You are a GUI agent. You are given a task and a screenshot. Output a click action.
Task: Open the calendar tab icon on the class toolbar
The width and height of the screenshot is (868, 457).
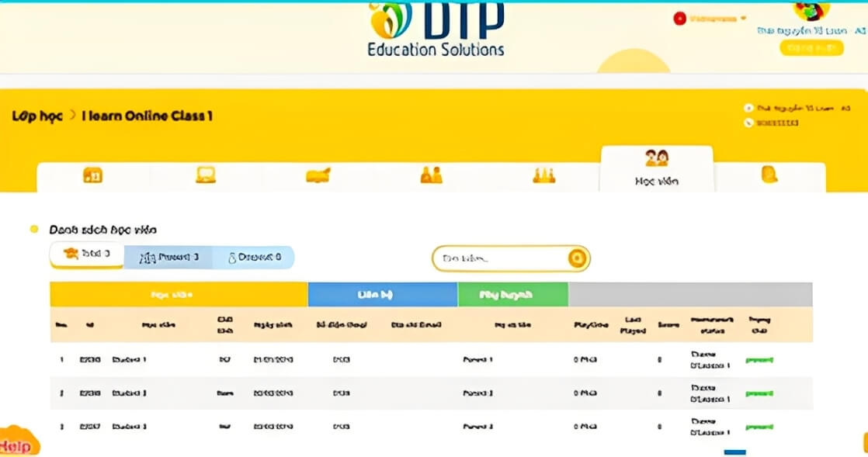[x=93, y=175]
